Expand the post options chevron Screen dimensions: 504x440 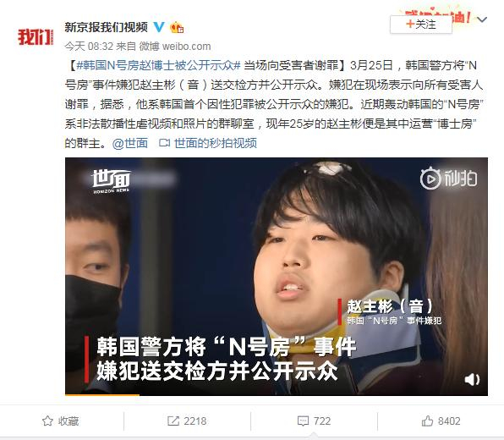482,19
